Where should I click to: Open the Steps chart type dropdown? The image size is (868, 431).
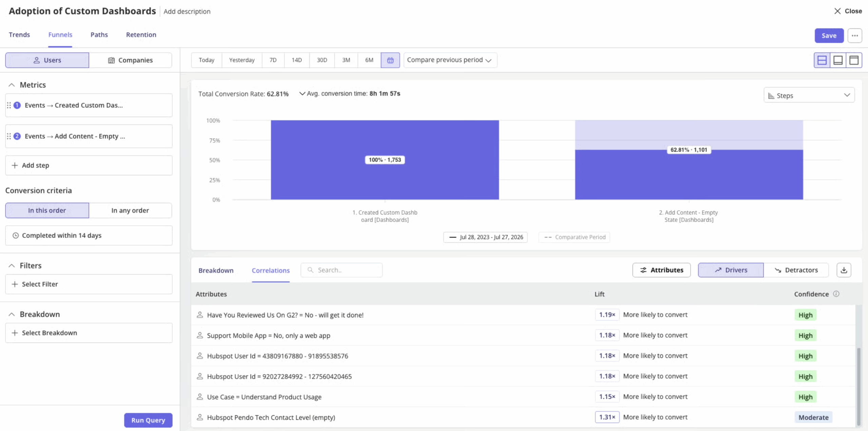(809, 95)
